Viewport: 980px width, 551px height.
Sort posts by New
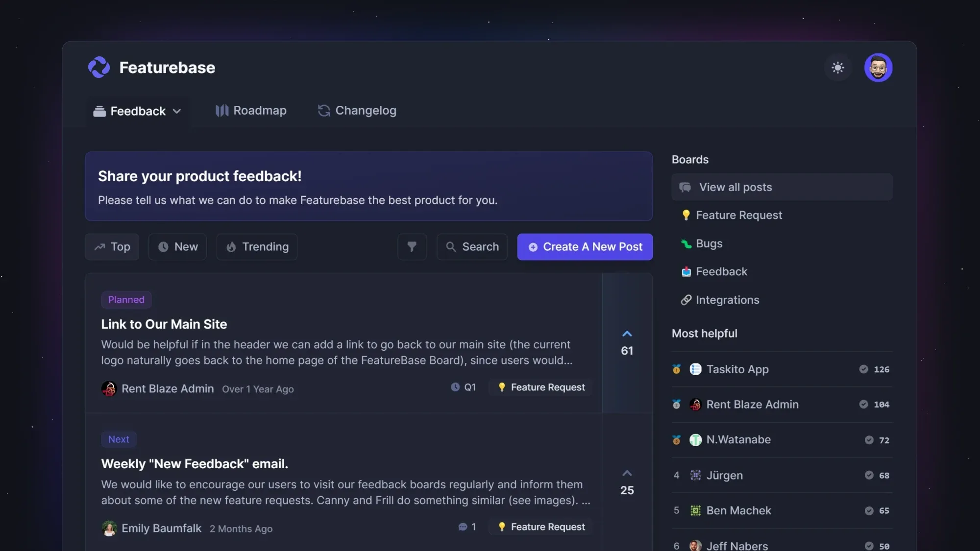[177, 247]
